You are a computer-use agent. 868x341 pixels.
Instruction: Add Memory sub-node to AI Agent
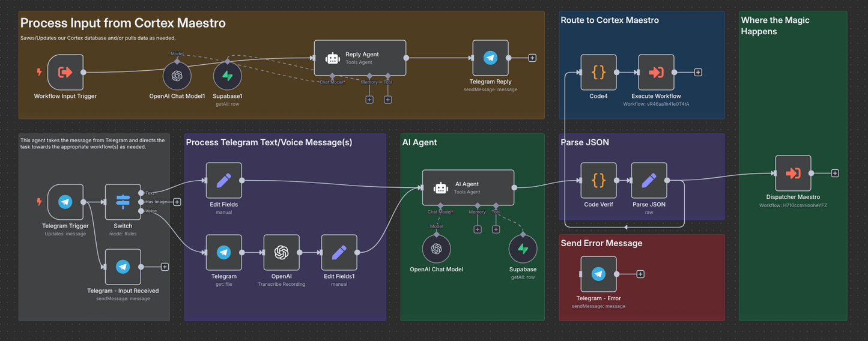click(x=478, y=229)
